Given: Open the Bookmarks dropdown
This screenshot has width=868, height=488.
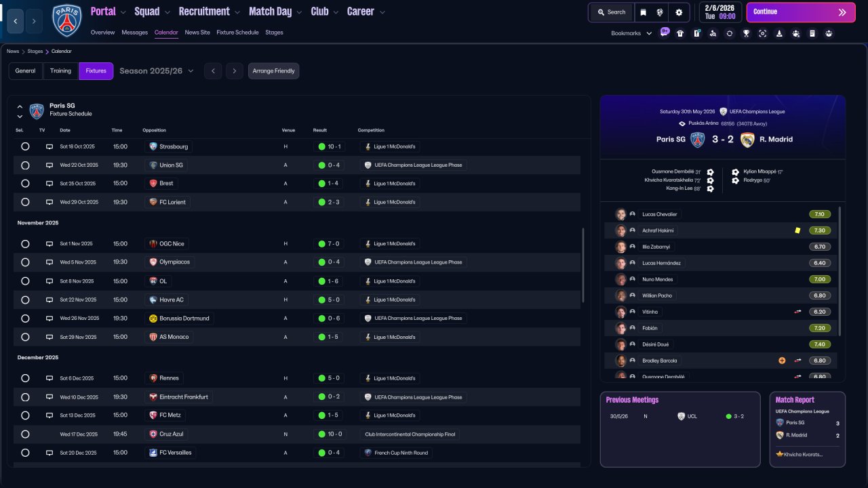Looking at the screenshot, I should pyautogui.click(x=631, y=33).
